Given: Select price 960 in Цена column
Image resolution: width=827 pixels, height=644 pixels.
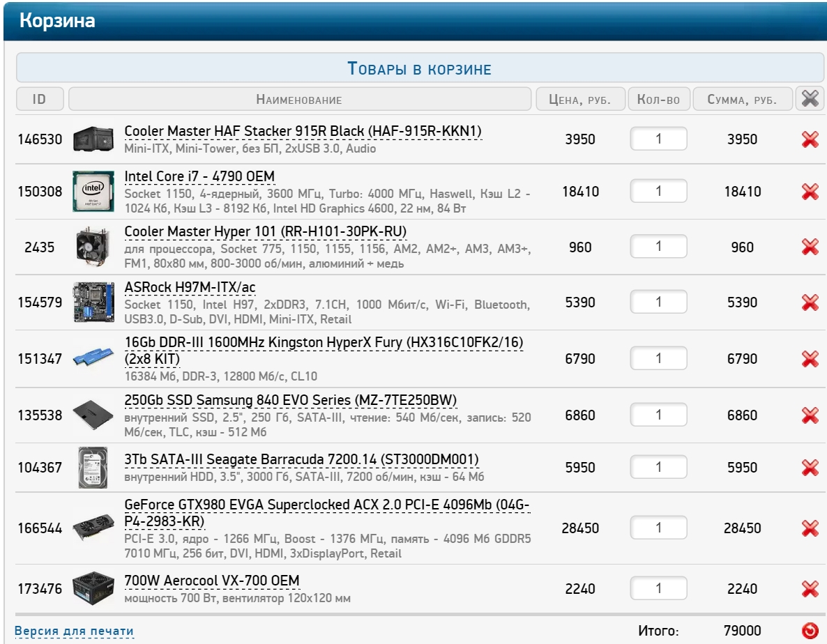Looking at the screenshot, I should (580, 247).
